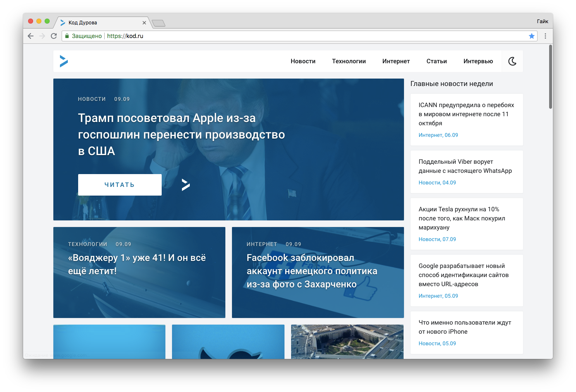Go back with the browser back arrow
The image size is (576, 392).
31,36
